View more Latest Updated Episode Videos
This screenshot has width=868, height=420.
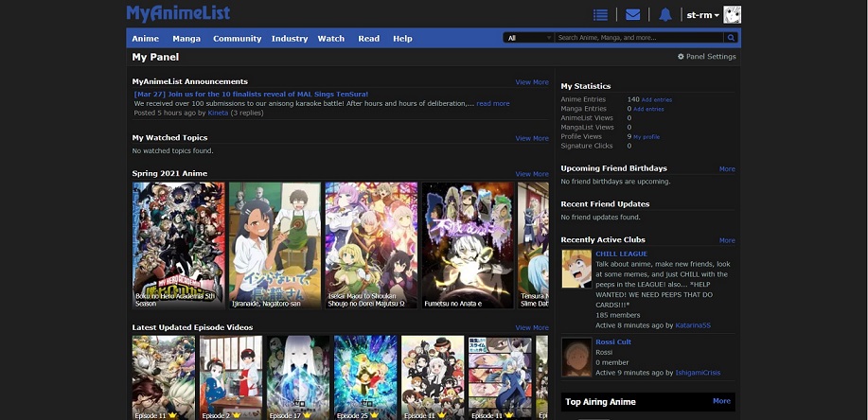(x=532, y=327)
